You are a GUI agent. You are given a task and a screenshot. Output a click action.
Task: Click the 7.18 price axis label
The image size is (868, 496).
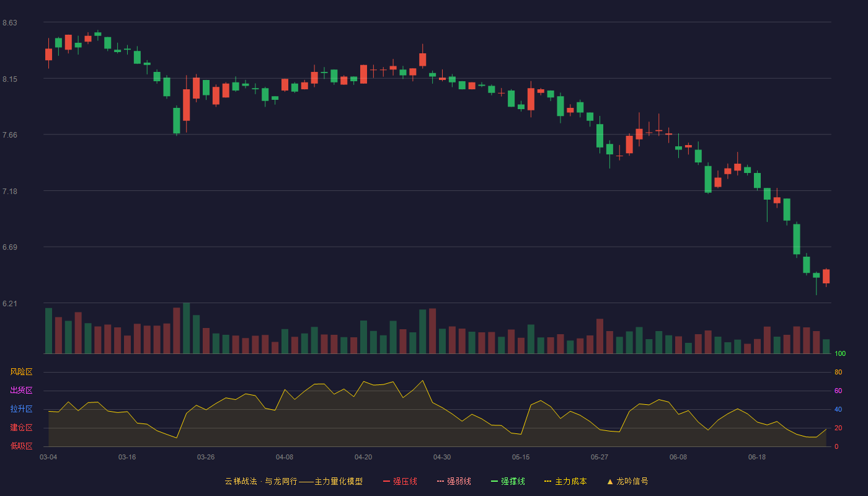pos(10,192)
